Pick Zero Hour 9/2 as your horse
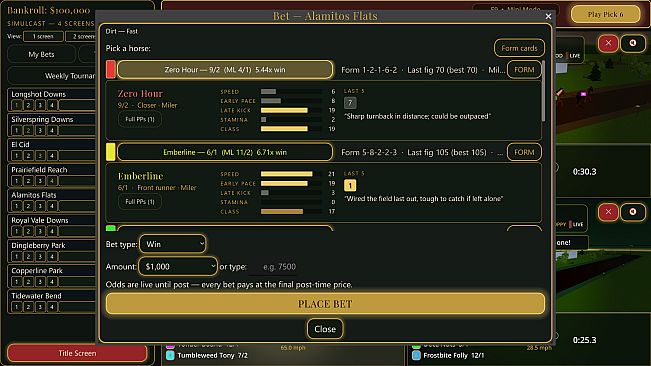This screenshot has width=651, height=366. (225, 70)
